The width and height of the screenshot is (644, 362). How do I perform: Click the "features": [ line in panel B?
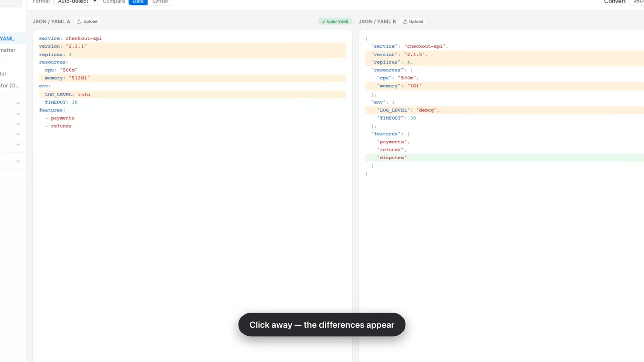pyautogui.click(x=390, y=134)
